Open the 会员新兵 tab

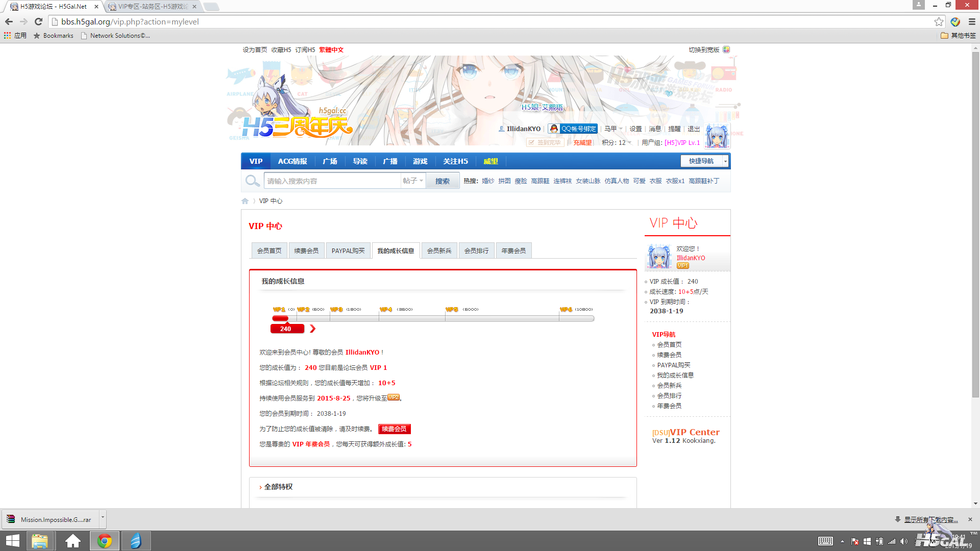pyautogui.click(x=439, y=251)
